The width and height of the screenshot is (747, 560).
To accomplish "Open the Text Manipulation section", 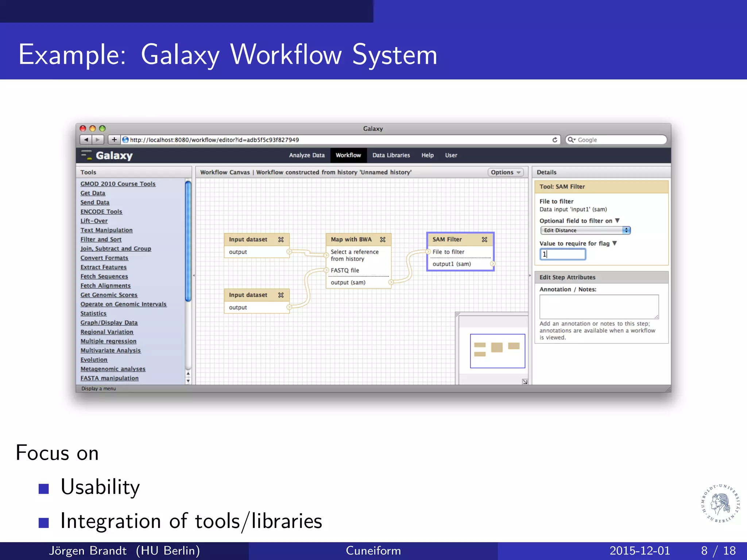I will [x=107, y=230].
